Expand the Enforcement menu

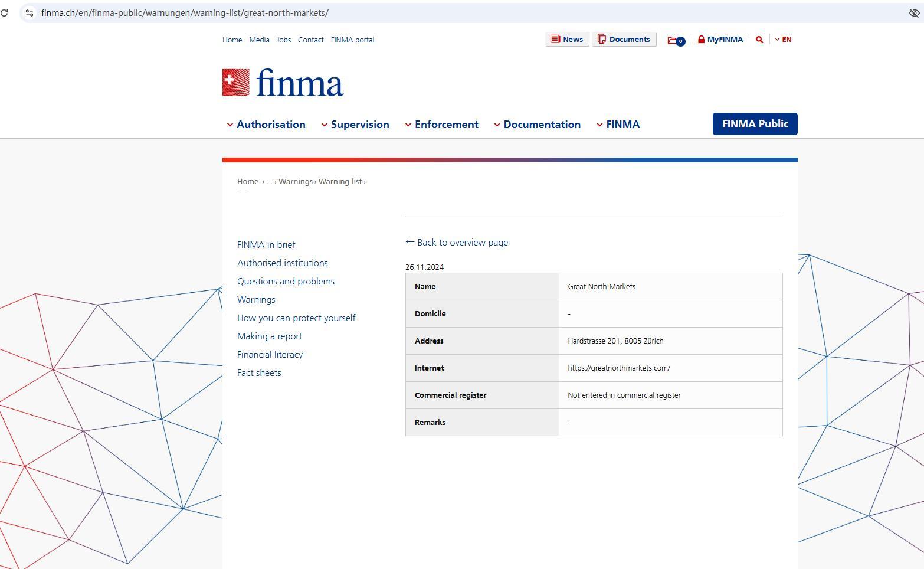pyautogui.click(x=441, y=125)
